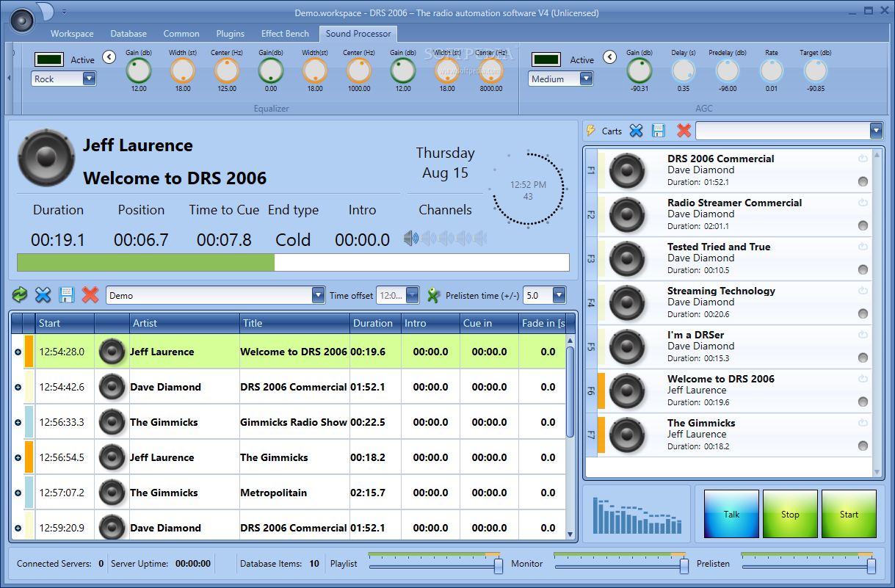
Task: Expand The Gimmicks 12:56:33.3 row
Action: click(18, 422)
